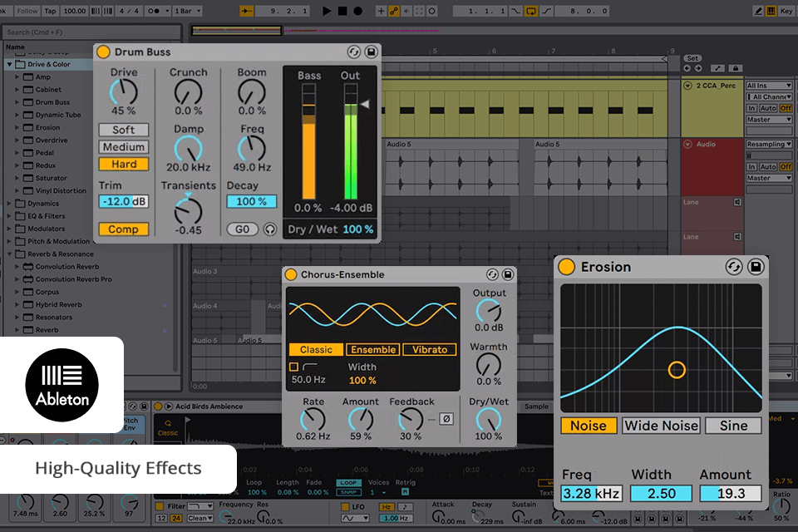The width and height of the screenshot is (798, 532).
Task: Toggle the Computer MIDI Keyboard icon
Action: coord(771,11)
